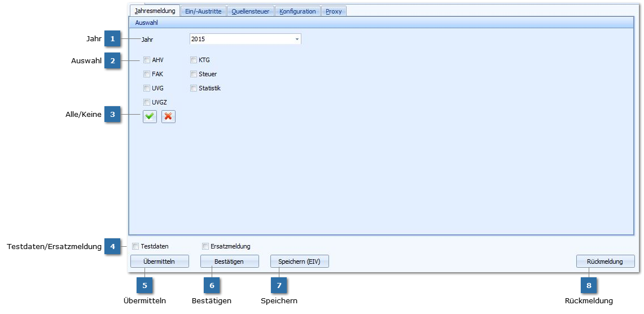The height and width of the screenshot is (314, 644).
Task: Click the Speichern (EIV) button
Action: pyautogui.click(x=299, y=261)
